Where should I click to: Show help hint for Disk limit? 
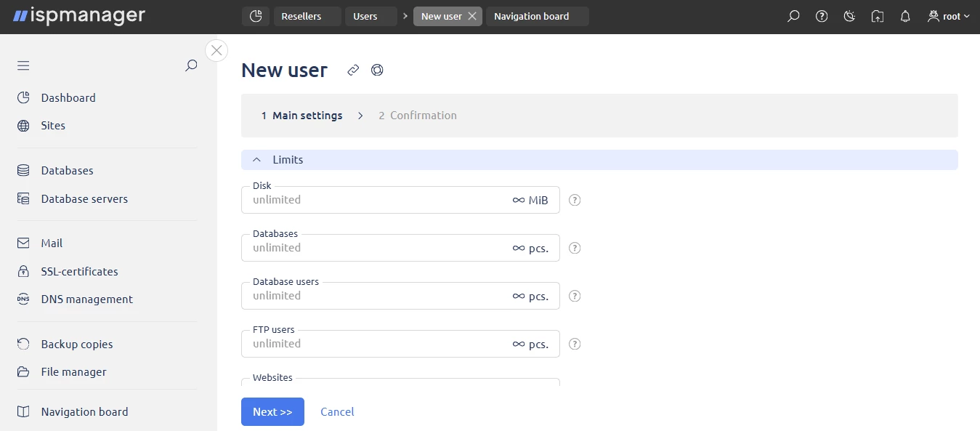click(575, 200)
